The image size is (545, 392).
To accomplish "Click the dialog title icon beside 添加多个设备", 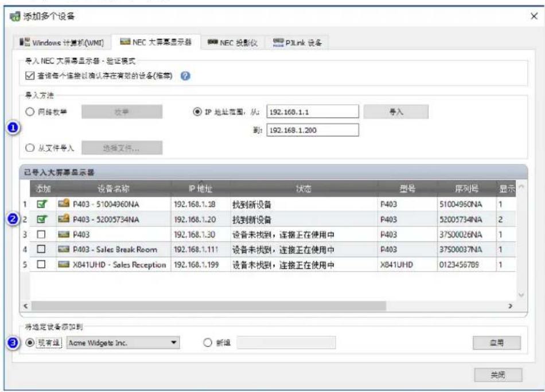I will pyautogui.click(x=15, y=16).
